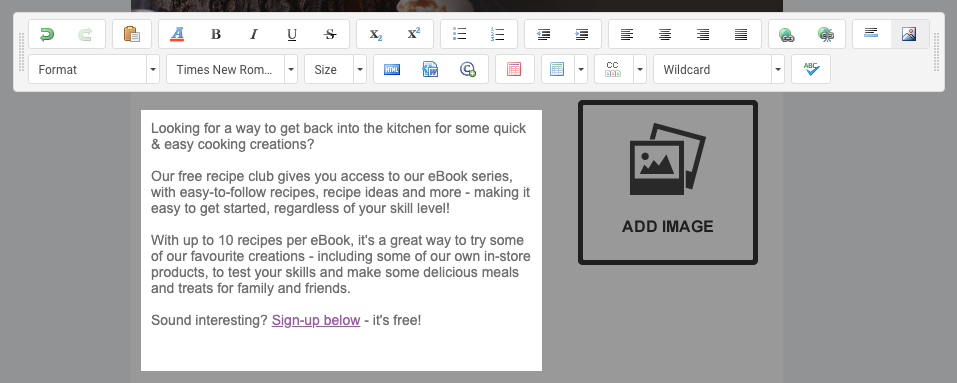Expand the CC options arrow

tap(640, 70)
